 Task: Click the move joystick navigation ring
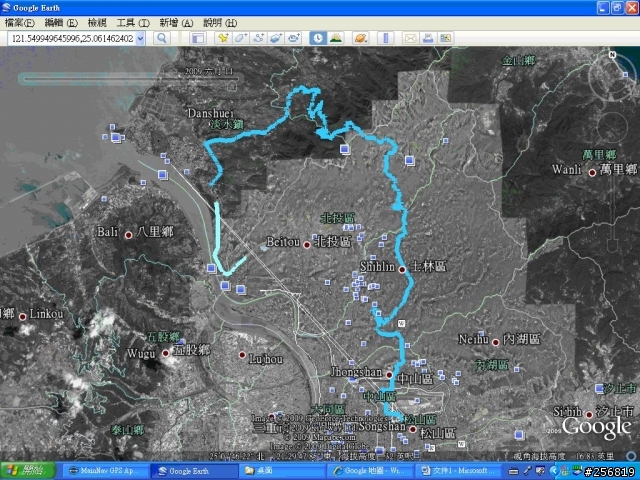612,127
